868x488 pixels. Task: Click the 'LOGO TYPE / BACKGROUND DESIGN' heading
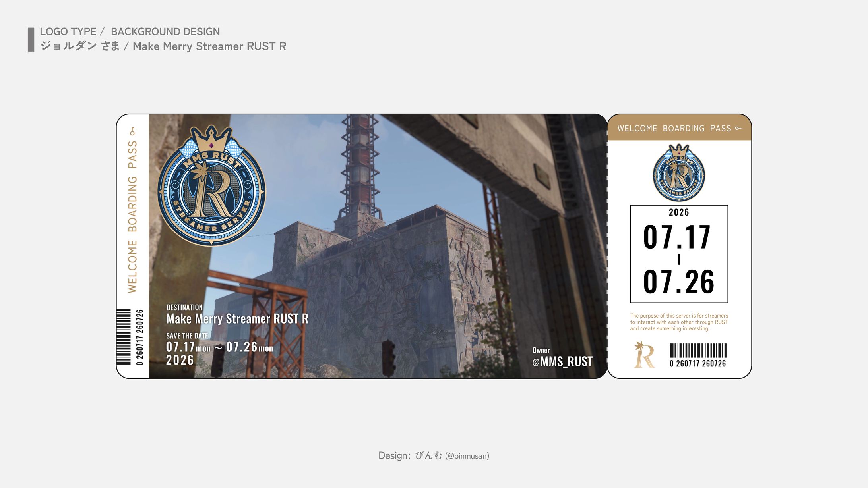pos(130,32)
